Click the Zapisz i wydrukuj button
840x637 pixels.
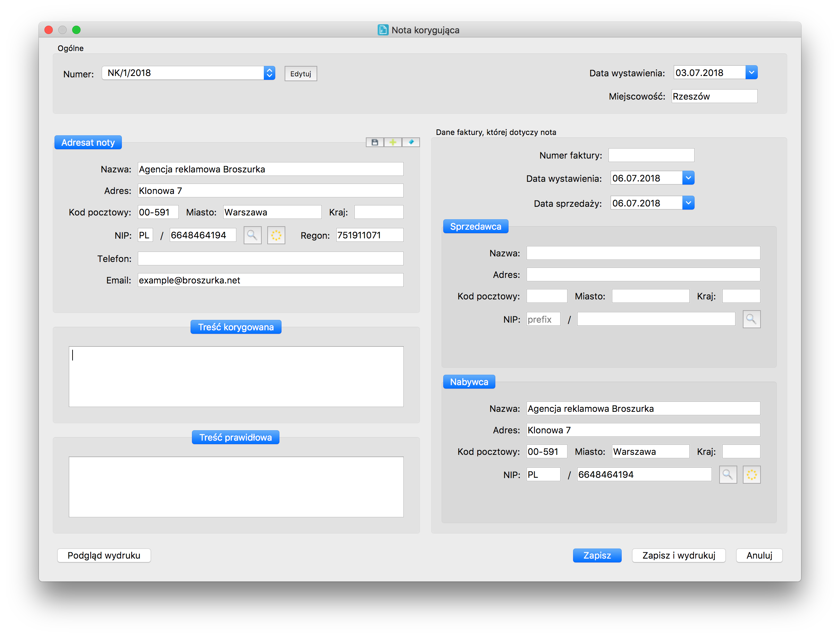click(x=679, y=555)
